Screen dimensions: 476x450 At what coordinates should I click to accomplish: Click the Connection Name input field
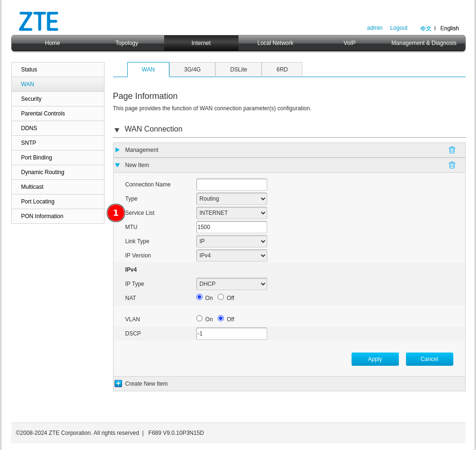pos(231,185)
